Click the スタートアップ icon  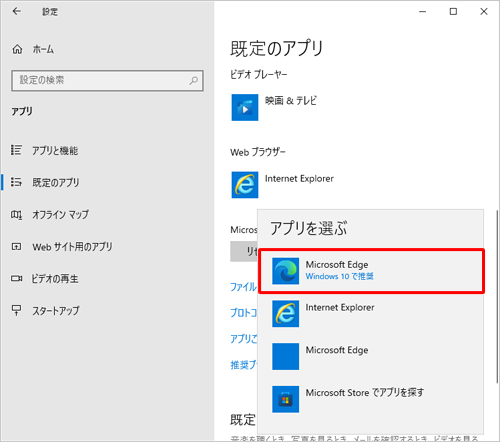tap(16, 310)
